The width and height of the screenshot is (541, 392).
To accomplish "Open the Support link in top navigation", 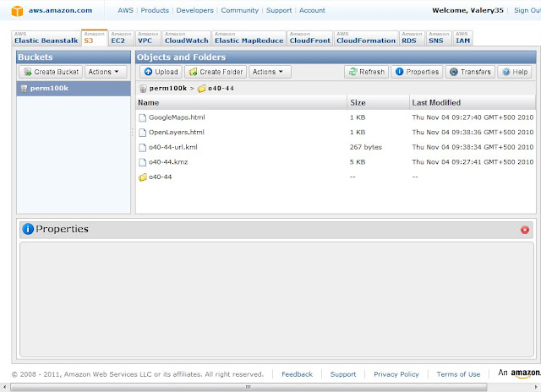I will click(x=279, y=10).
